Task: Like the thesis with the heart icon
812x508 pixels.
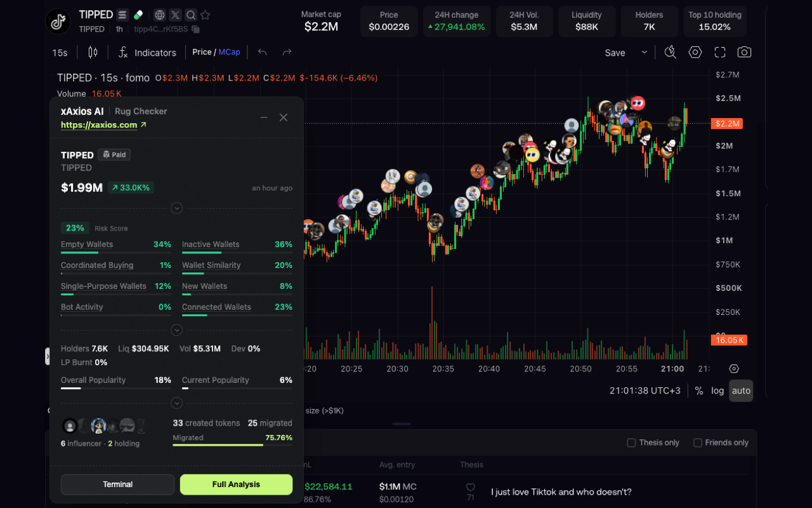Action: point(470,488)
